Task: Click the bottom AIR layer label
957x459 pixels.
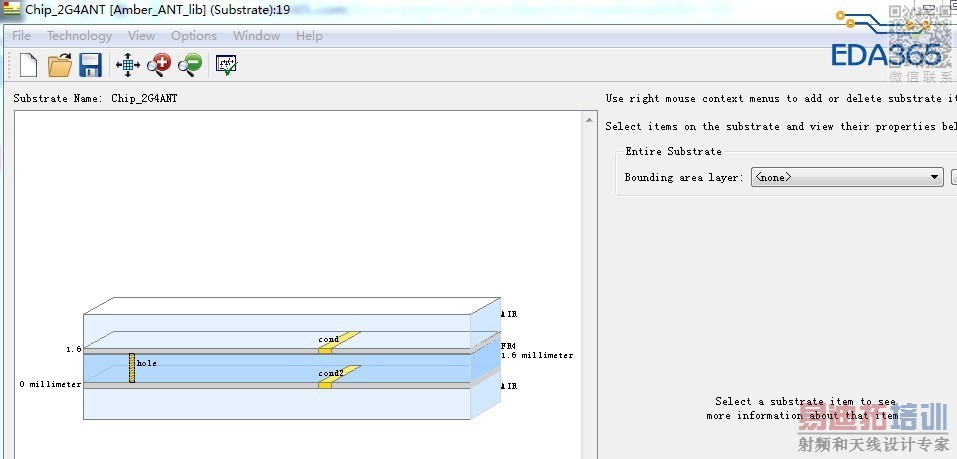Action: pyautogui.click(x=509, y=386)
